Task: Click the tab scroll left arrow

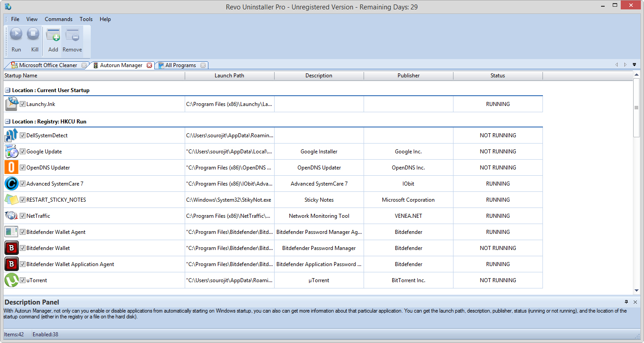Action: [617, 65]
